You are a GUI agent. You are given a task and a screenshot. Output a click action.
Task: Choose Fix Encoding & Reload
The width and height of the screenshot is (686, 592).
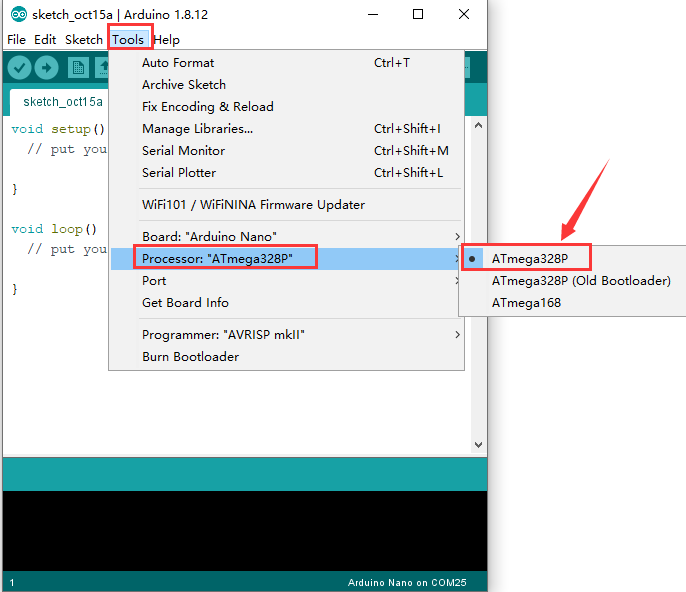click(x=287, y=107)
